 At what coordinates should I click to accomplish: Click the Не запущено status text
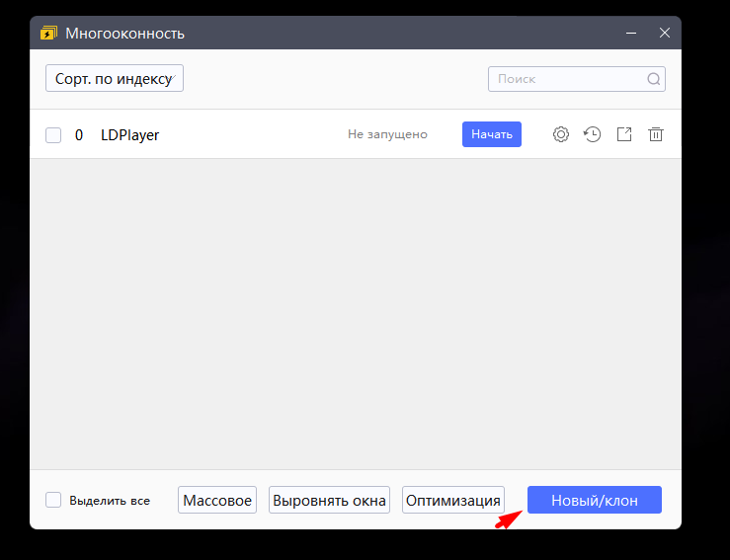tap(387, 134)
